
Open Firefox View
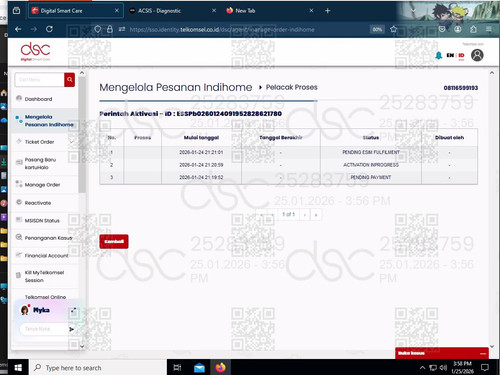pyautogui.click(x=16, y=11)
